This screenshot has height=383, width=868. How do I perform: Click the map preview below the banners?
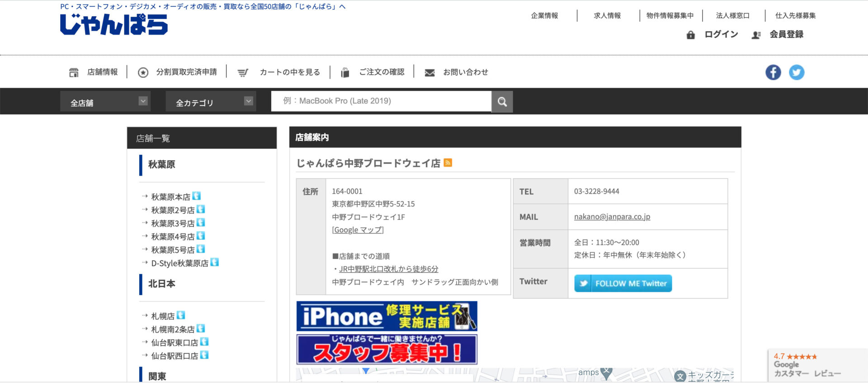click(x=515, y=375)
